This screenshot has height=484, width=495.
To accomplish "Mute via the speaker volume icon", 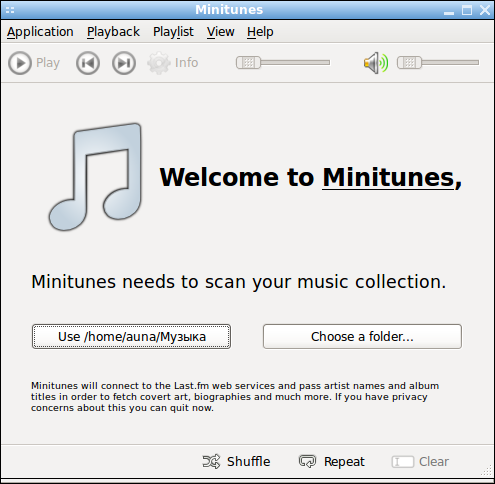I will [376, 63].
